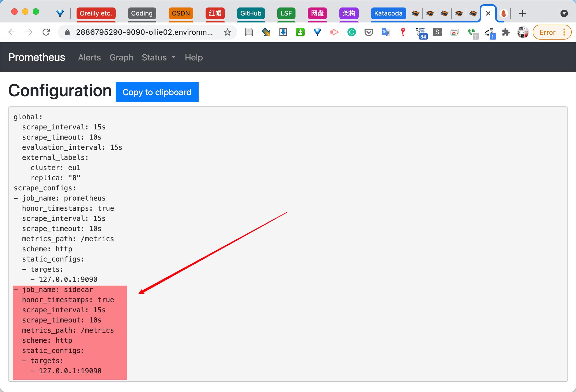Click the '127.0.0.1:9090' target line
Screen dimensions: 576x392
point(64,279)
